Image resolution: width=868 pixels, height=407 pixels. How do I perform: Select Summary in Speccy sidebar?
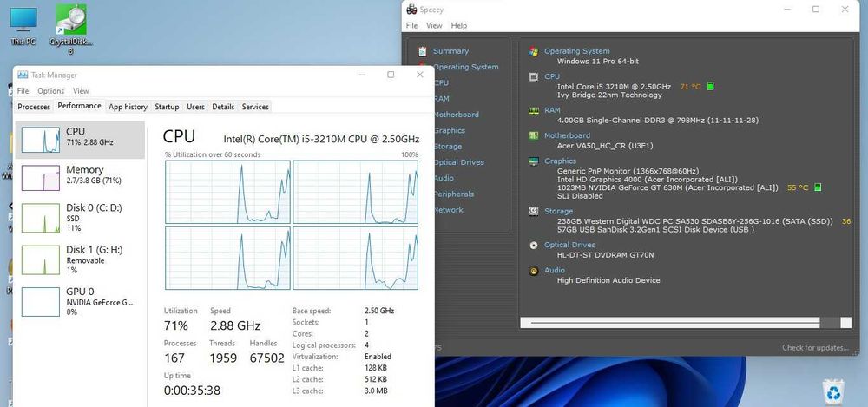[450, 51]
